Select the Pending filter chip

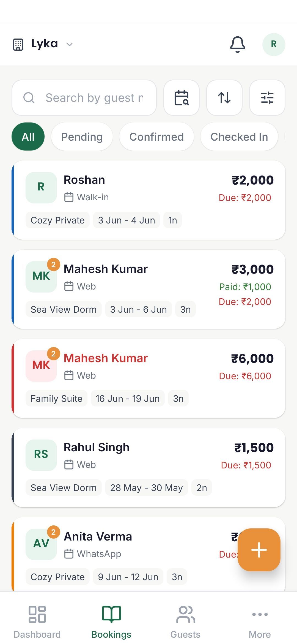[x=82, y=137]
